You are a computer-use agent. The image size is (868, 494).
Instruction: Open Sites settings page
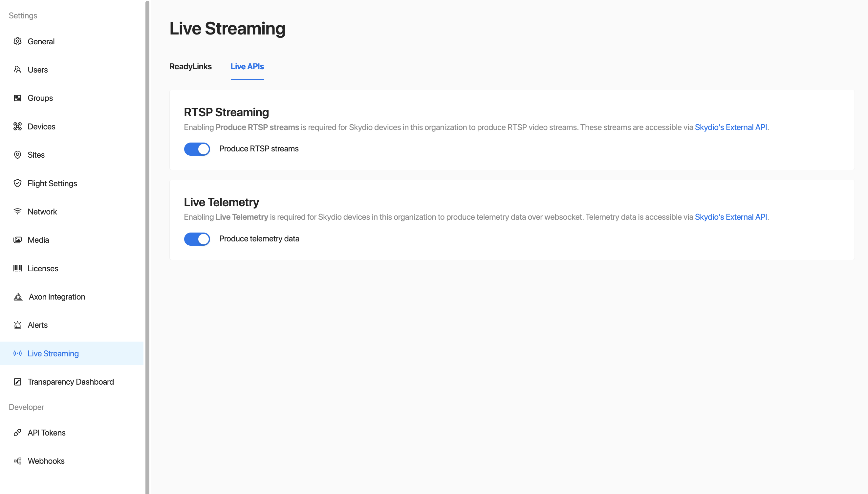[x=36, y=155]
